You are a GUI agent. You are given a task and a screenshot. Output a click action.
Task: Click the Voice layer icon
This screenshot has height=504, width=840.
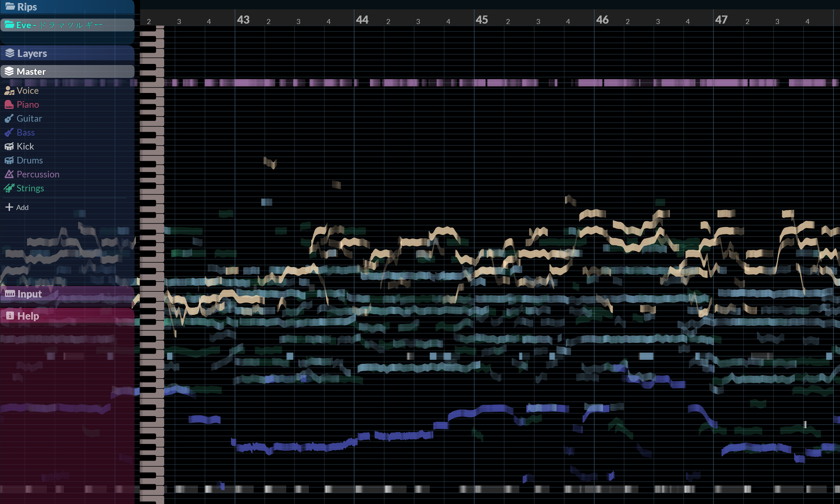tap(9, 91)
